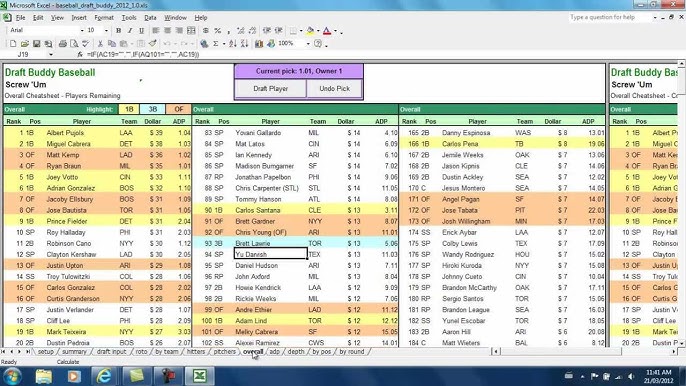
Task: Click the Insert Function fx icon
Action: tap(80, 54)
